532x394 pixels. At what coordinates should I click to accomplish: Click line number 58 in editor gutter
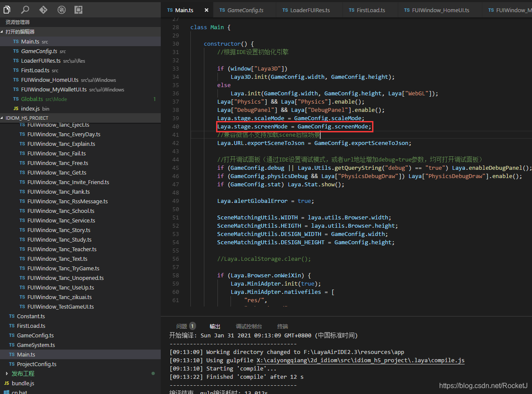(x=176, y=276)
